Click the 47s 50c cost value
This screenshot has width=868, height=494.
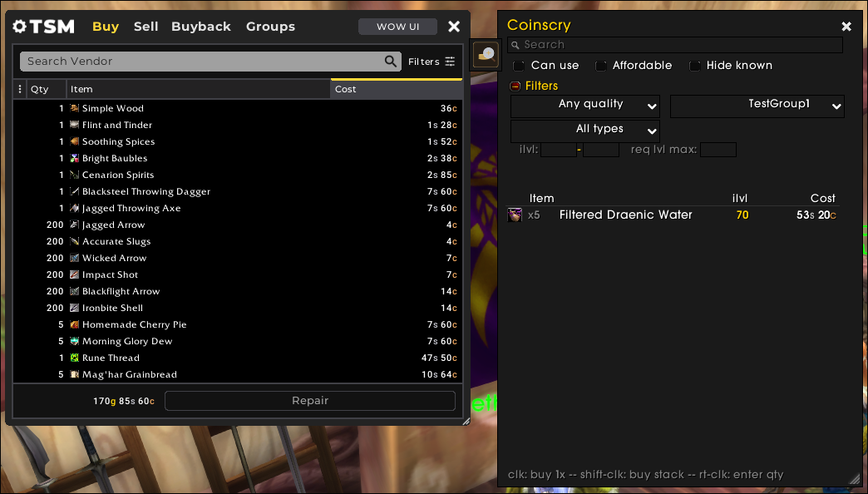[439, 358]
